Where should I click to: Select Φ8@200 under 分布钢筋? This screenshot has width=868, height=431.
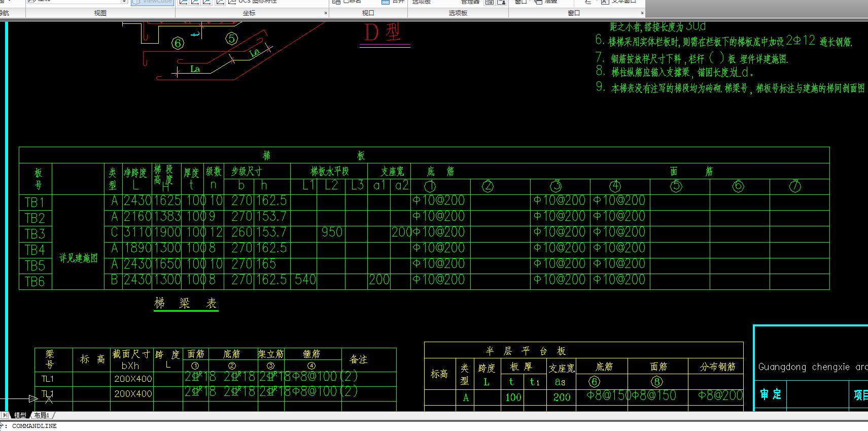(720, 395)
